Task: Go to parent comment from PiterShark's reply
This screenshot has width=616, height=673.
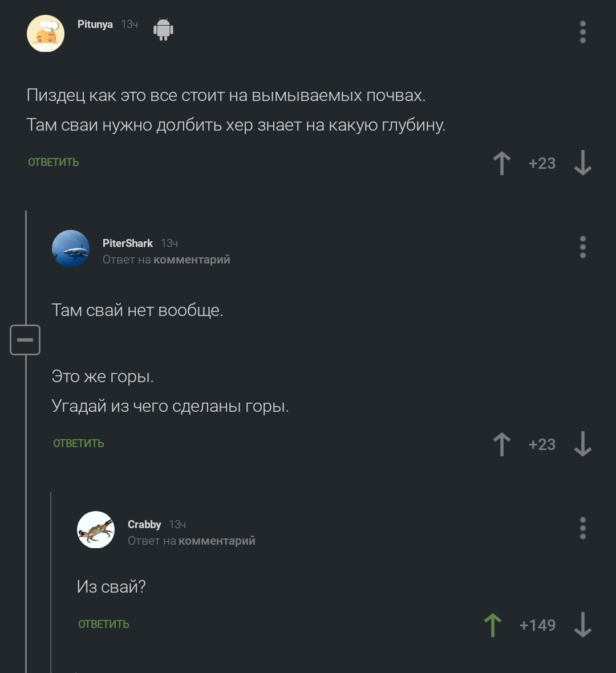Action: click(192, 260)
